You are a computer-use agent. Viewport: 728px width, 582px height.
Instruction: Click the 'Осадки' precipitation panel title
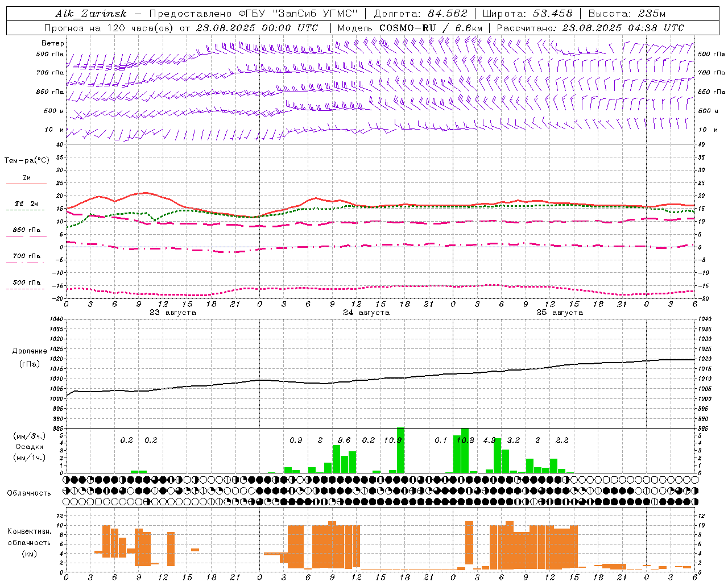[30, 447]
